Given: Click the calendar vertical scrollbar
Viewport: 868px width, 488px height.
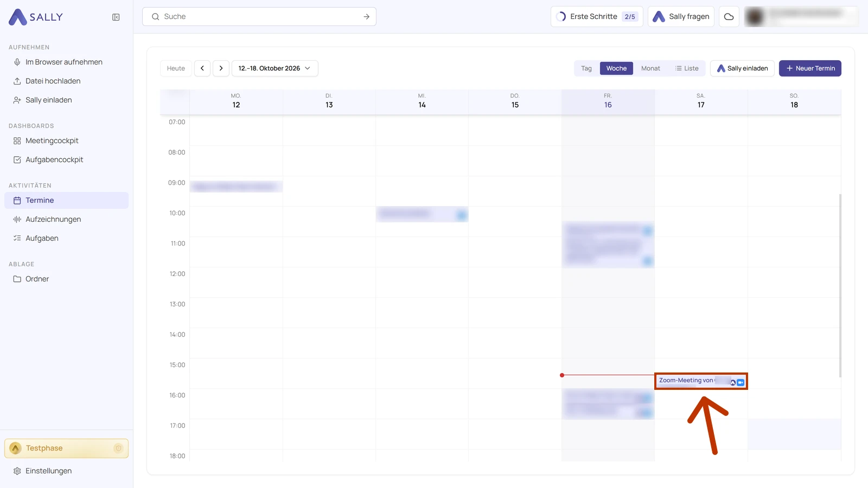Looking at the screenshot, I should 840,286.
